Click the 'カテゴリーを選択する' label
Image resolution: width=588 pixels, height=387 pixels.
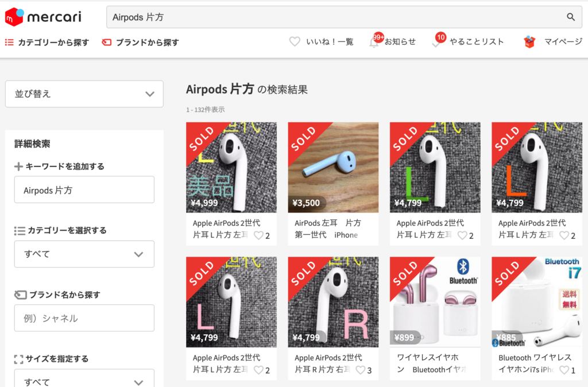point(67,231)
